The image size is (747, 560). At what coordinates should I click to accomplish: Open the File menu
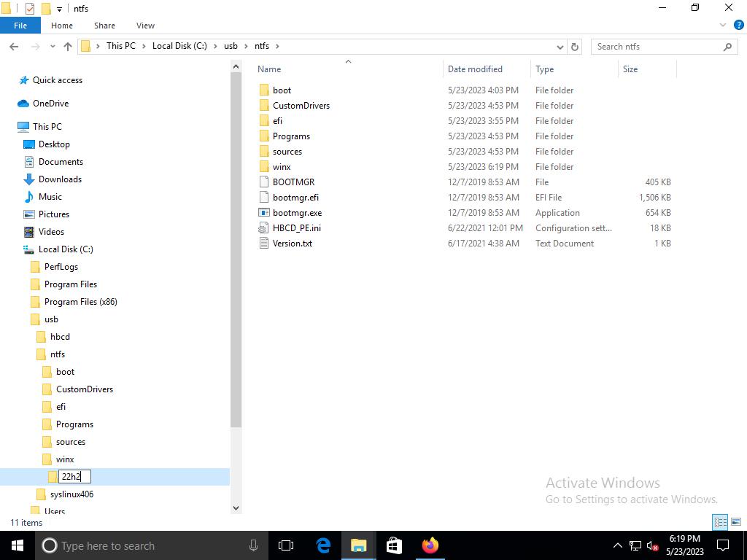20,25
